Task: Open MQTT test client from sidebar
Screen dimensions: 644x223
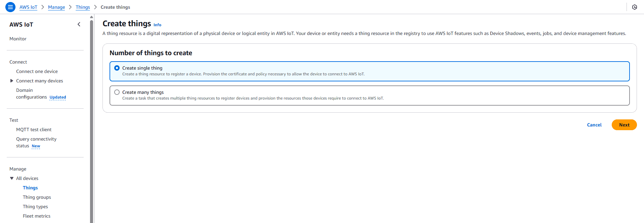Action: [x=34, y=129]
